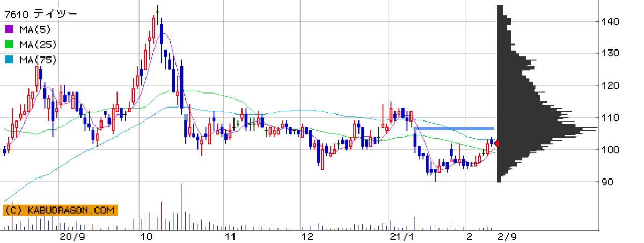Click the "11" month axis label

231,237
